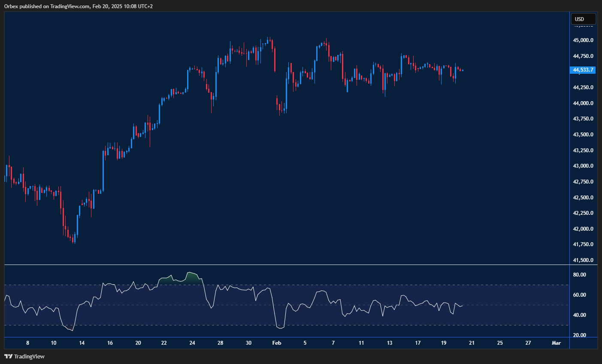Select the Feb label on time axis
The image size is (602, 364).
pyautogui.click(x=276, y=343)
